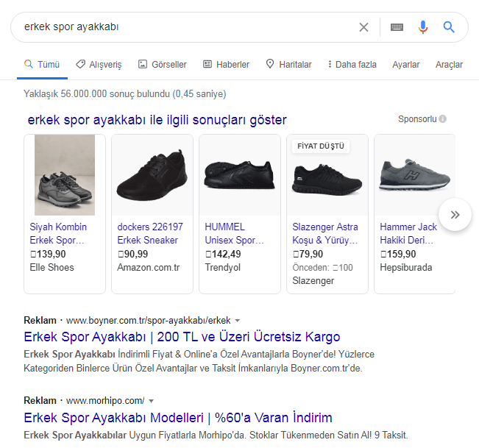
Task: Open Ayarlar settings menu
Action: tap(405, 65)
